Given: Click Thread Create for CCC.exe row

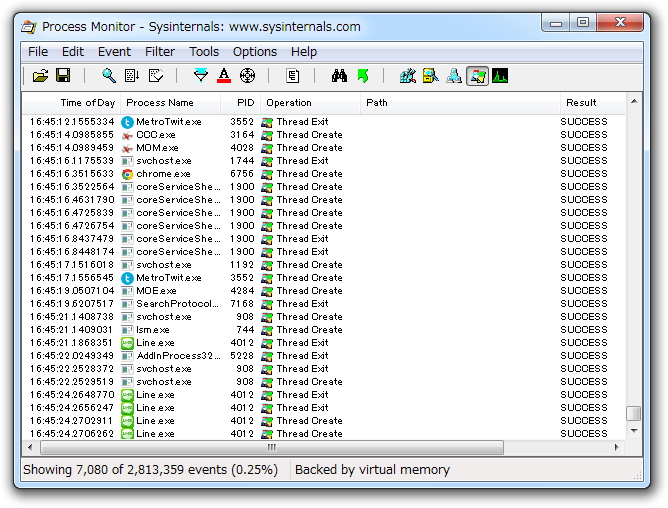Looking at the screenshot, I should point(309,135).
